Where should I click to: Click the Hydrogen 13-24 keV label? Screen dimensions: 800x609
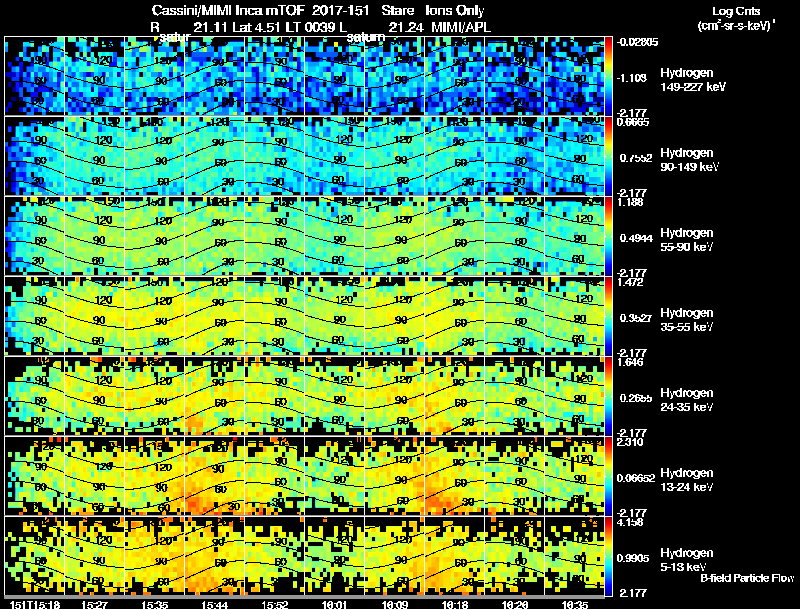pos(687,480)
